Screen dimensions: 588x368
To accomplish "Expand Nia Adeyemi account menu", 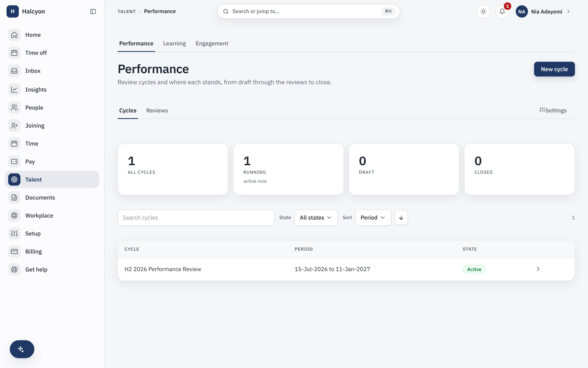I will (543, 11).
